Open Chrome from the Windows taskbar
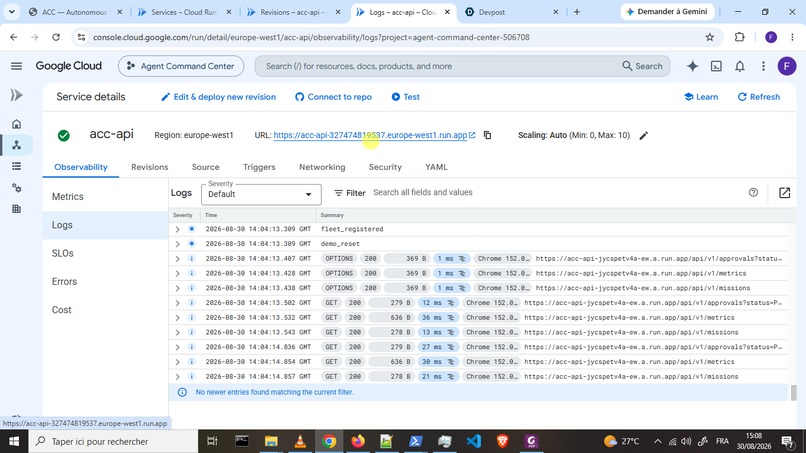 coord(329,441)
